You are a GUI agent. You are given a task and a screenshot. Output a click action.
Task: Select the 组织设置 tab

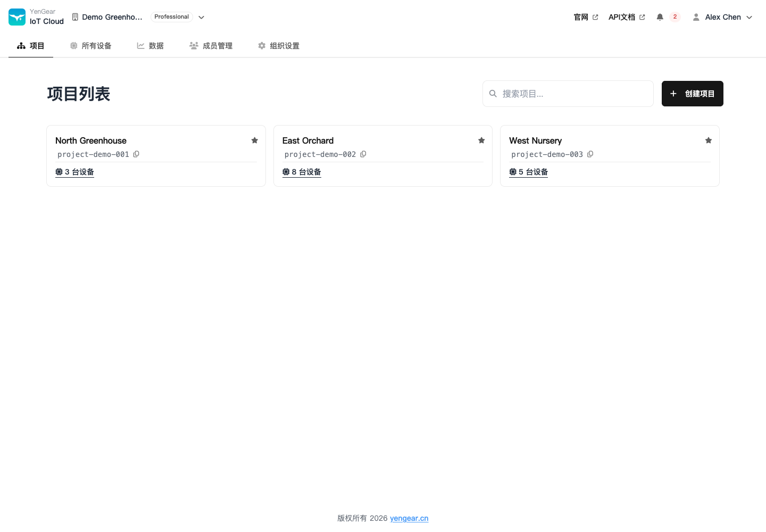278,46
